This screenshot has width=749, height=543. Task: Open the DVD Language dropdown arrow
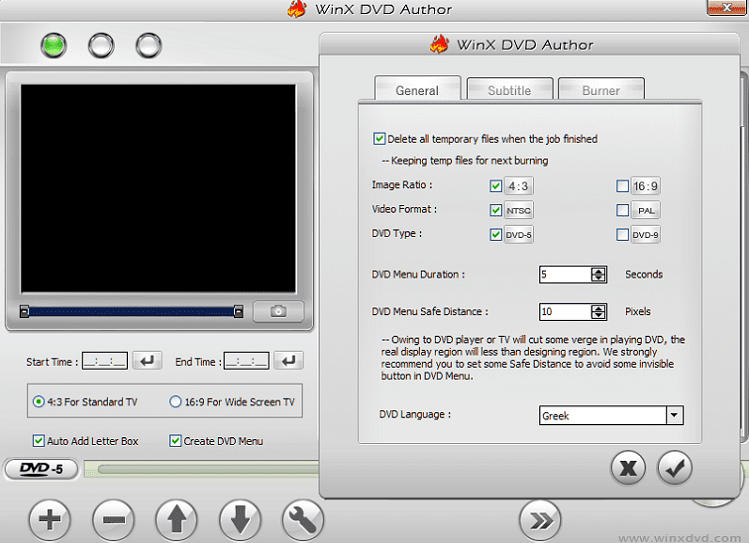click(674, 415)
